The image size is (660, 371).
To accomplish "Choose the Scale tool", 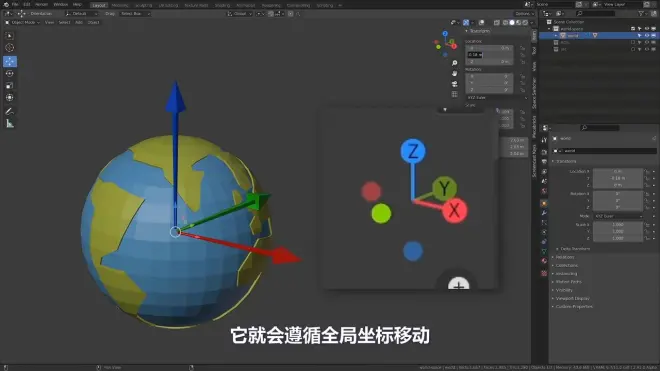I will tap(10, 85).
